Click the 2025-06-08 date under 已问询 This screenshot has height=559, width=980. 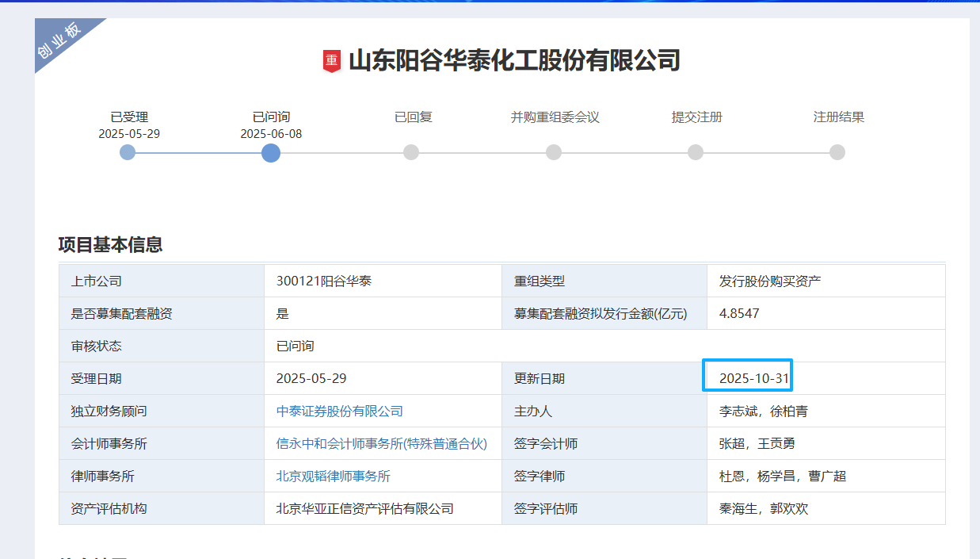[271, 134]
